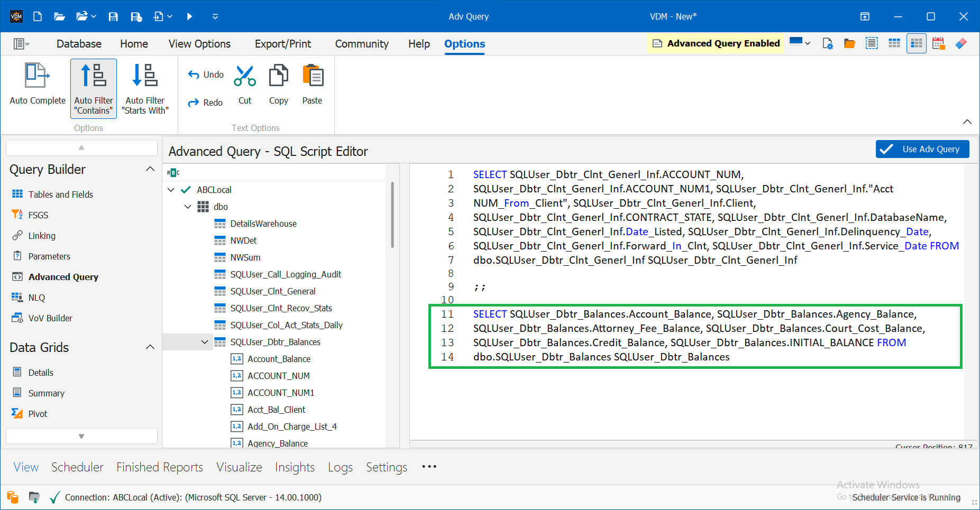The height and width of the screenshot is (510, 980).
Task: Toggle the Auto Filter "Contains" option
Action: tap(93, 89)
